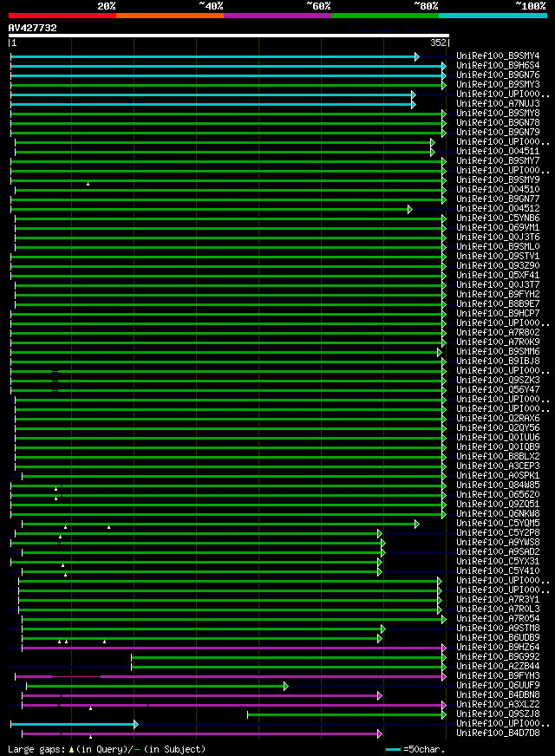Click the UniRef100_B4D7D8 label
This screenshot has height=756, width=555.
pos(498,733)
